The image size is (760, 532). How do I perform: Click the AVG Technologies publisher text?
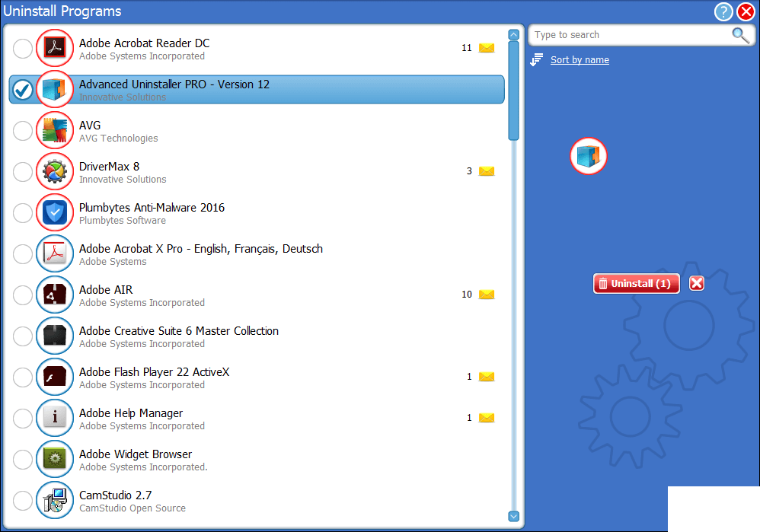pyautogui.click(x=119, y=138)
